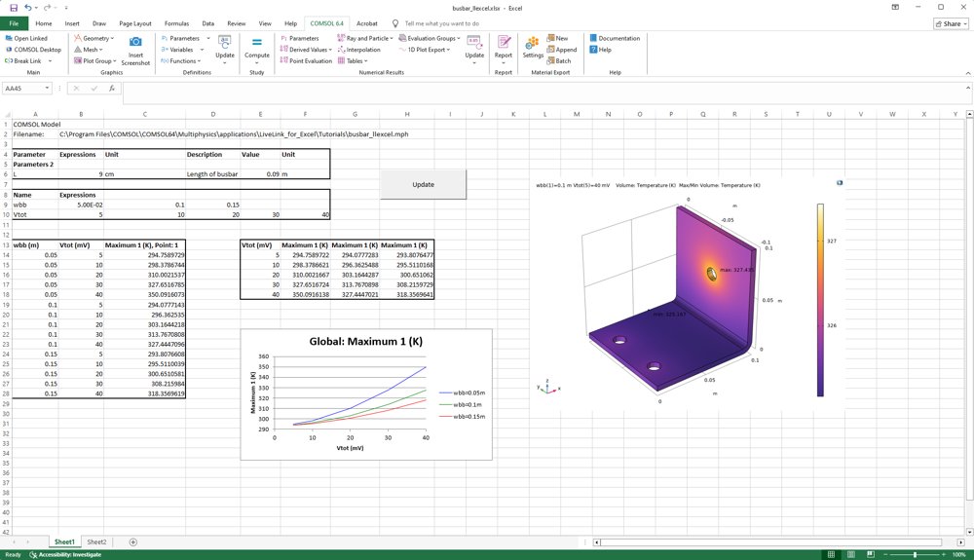Click the 100% zoom level

[x=958, y=554]
